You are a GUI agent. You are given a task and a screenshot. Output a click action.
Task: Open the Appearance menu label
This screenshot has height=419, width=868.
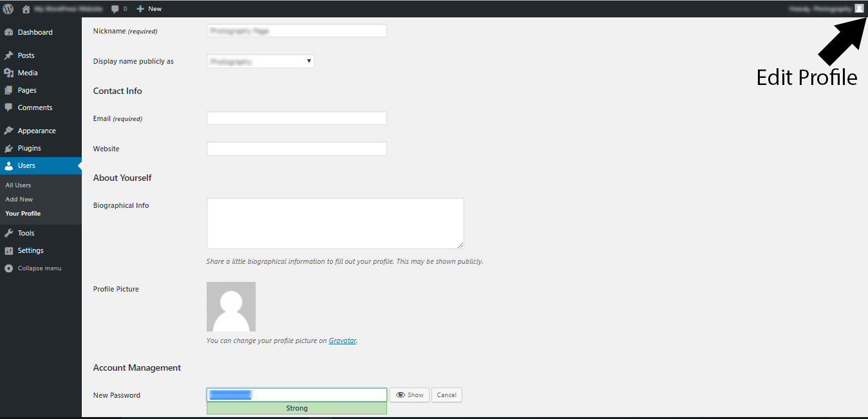click(37, 131)
